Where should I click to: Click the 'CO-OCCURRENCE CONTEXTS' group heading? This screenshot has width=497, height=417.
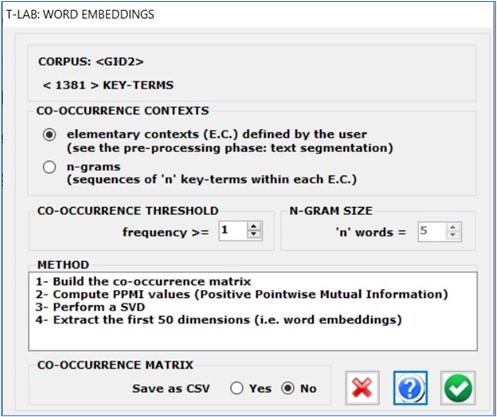point(123,111)
